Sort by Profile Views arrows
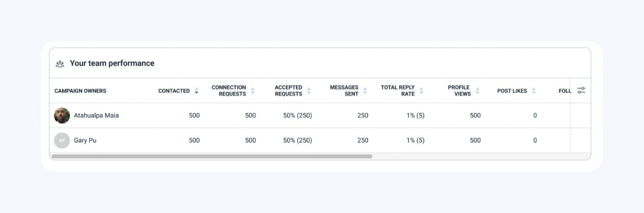The image size is (644, 213). click(x=477, y=91)
